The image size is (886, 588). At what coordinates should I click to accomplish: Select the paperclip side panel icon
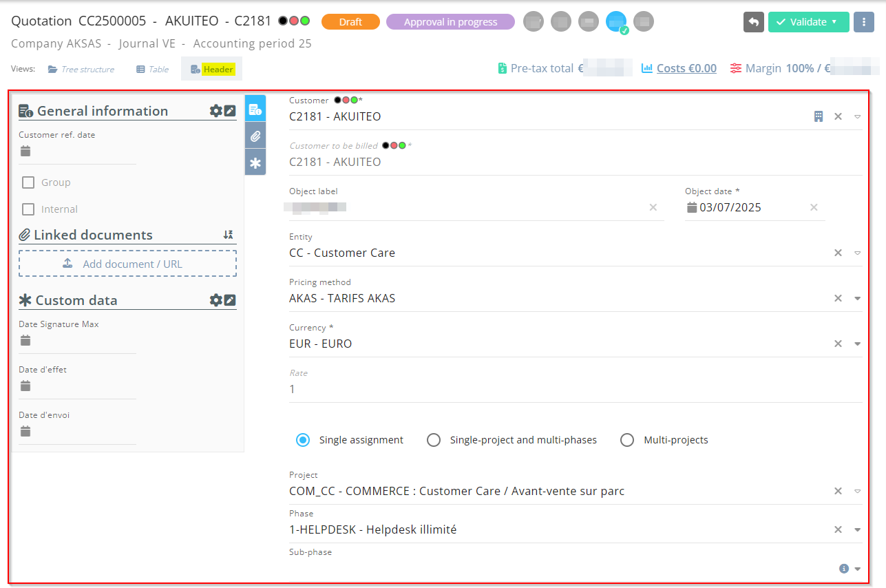[255, 136]
